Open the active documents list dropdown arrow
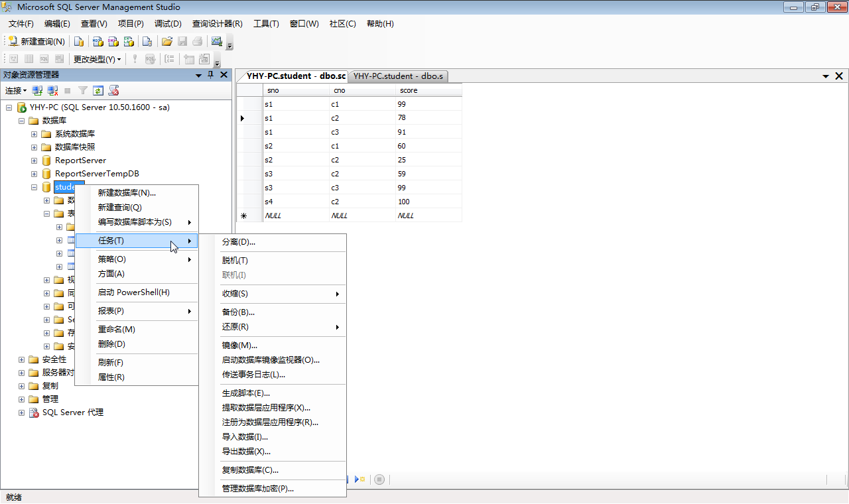Image resolution: width=849 pixels, height=504 pixels. [826, 76]
